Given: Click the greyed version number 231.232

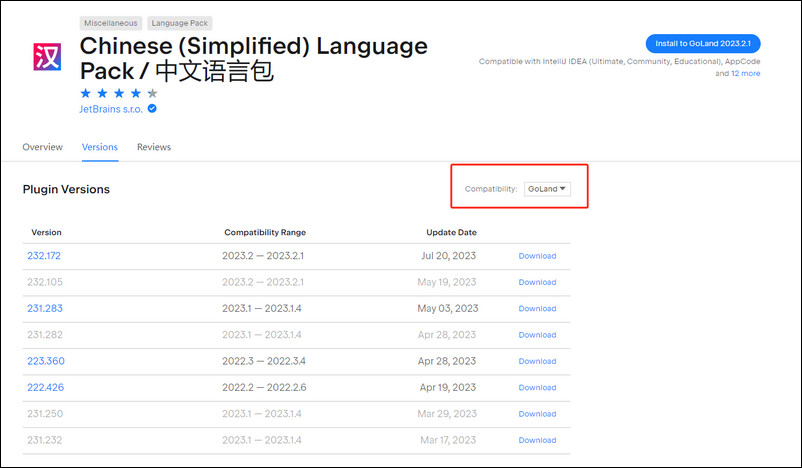Looking at the screenshot, I should tap(45, 440).
